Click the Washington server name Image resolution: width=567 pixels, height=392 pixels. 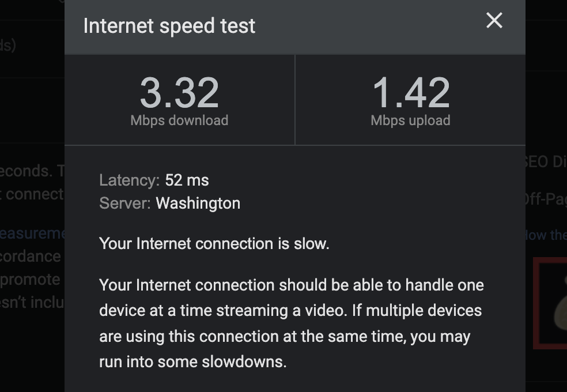[198, 203]
